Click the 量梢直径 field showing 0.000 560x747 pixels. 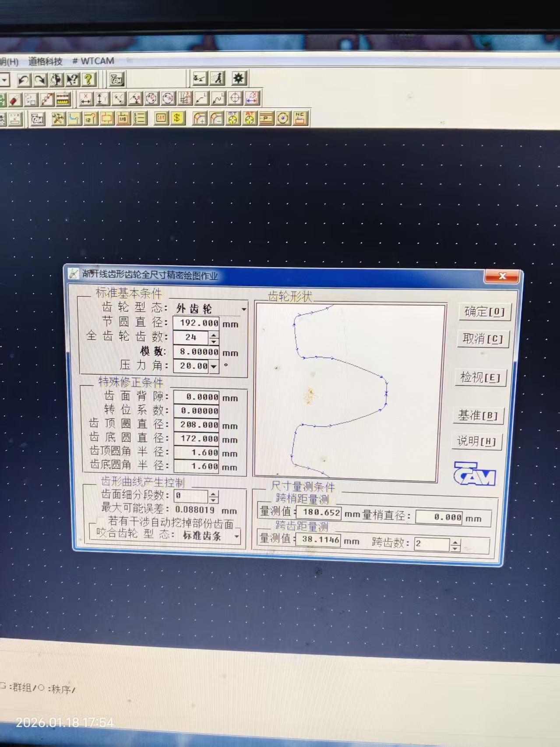pos(439,517)
